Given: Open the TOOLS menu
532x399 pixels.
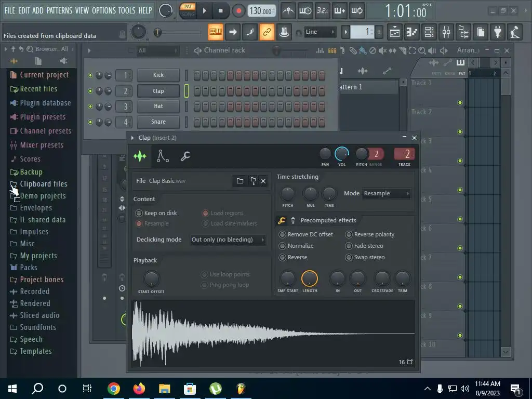Looking at the screenshot, I should [x=127, y=10].
